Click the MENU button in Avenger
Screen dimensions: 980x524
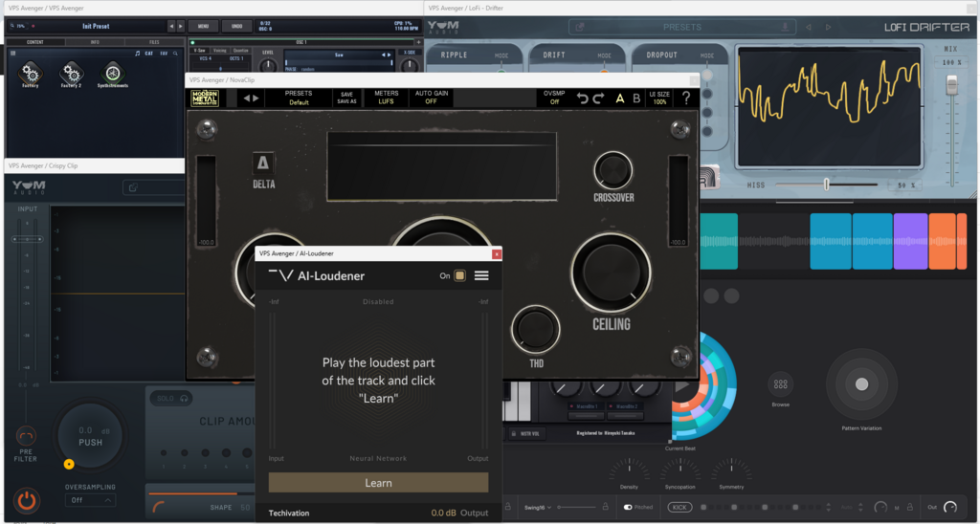[203, 26]
